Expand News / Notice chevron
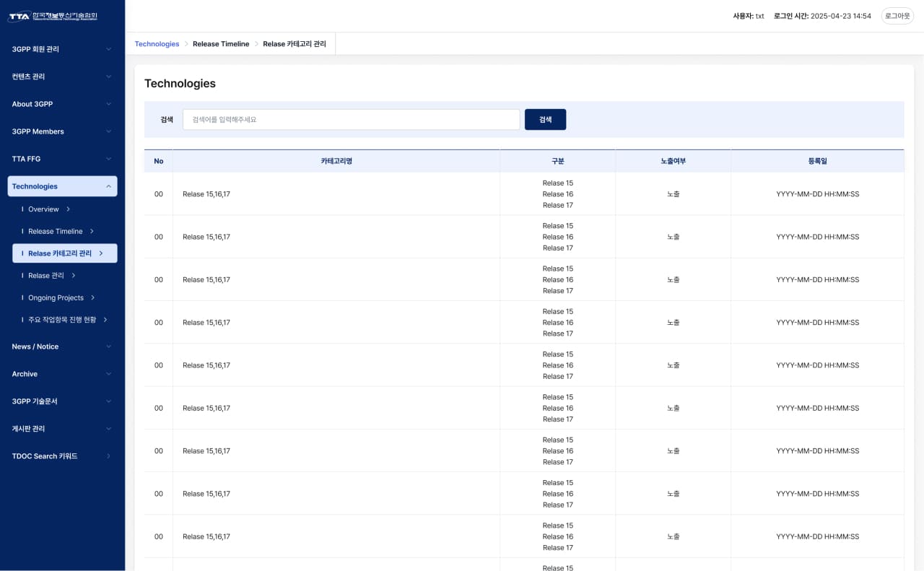The width and height of the screenshot is (924, 571). coord(108,346)
